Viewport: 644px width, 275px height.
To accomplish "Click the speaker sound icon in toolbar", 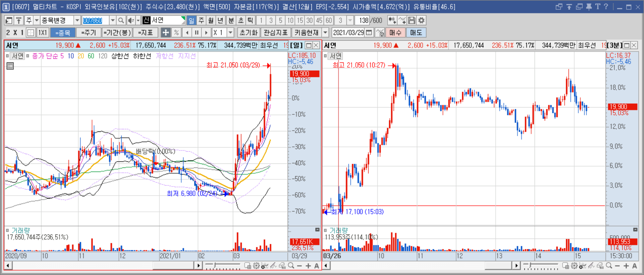I will click(x=131, y=20).
